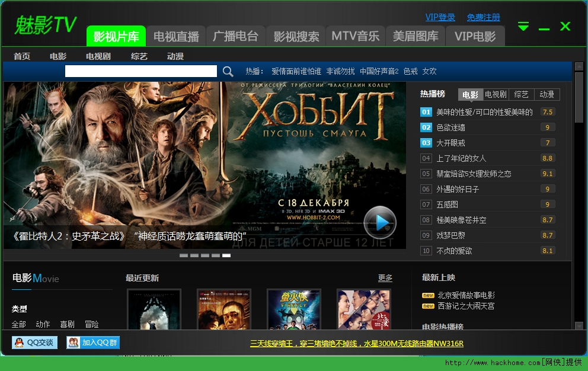Click the search magnifier icon
588x371 pixels.
click(x=228, y=71)
